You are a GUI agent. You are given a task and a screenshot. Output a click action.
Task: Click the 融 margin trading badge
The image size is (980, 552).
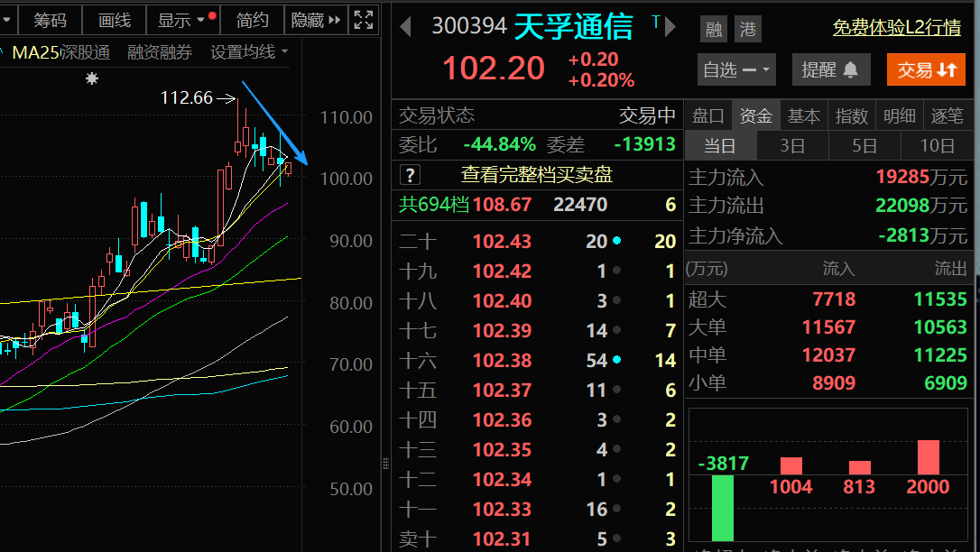point(713,29)
